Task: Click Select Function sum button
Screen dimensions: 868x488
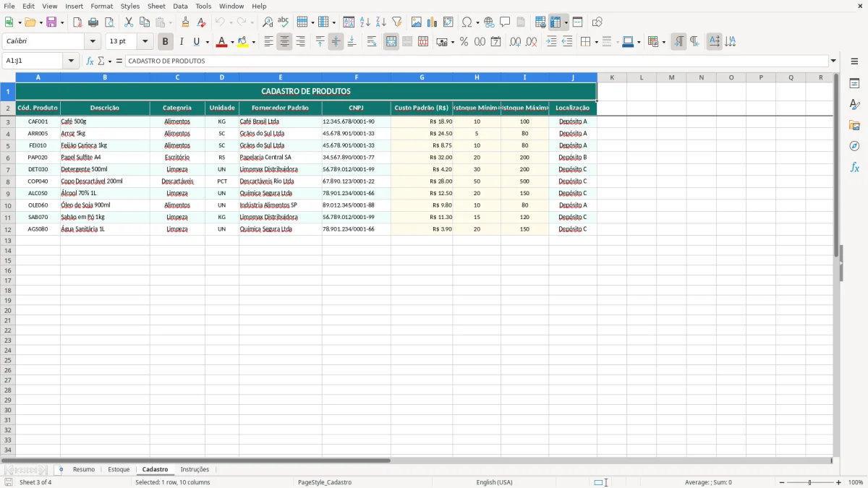Action: tap(101, 61)
